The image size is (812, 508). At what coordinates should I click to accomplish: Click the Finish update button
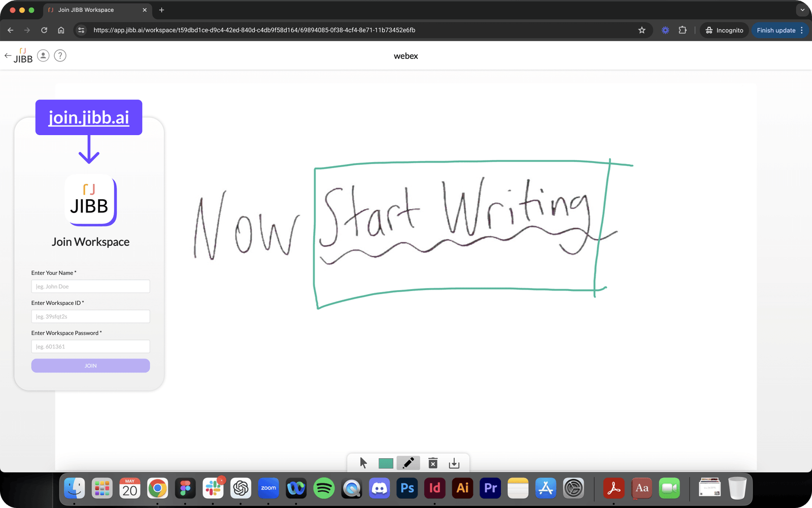click(x=776, y=30)
